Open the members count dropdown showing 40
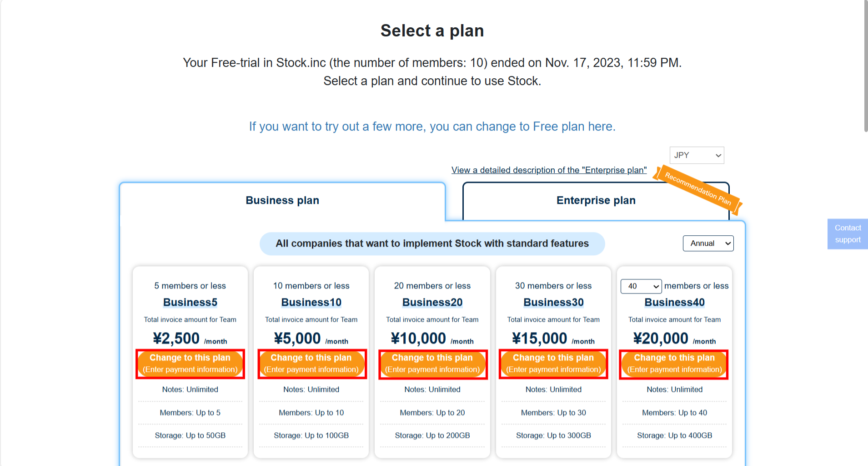 (x=641, y=286)
